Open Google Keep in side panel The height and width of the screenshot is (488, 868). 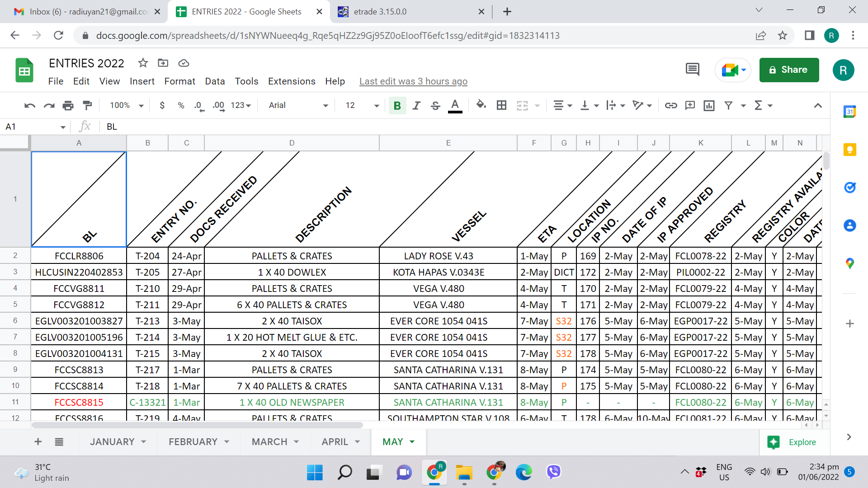tap(849, 150)
